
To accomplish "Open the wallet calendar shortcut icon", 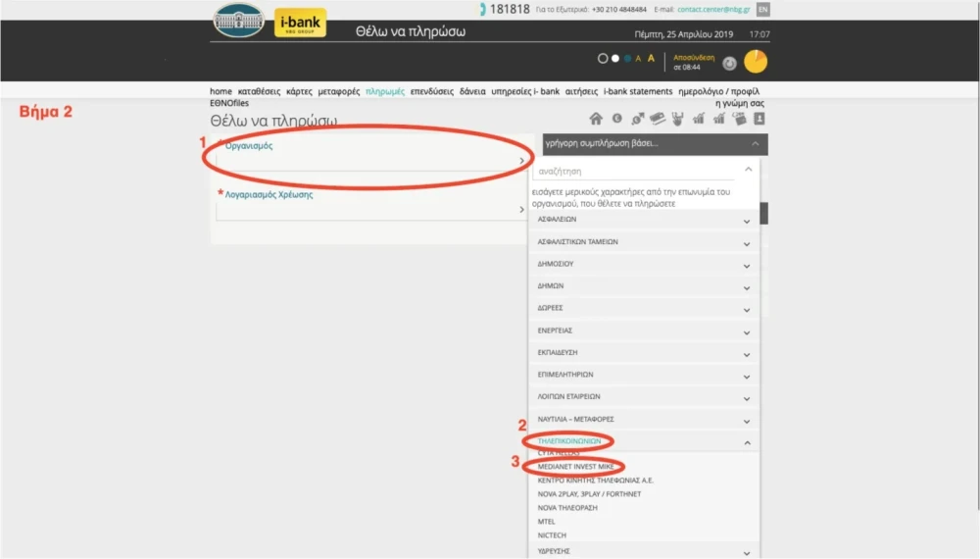I will [x=739, y=119].
